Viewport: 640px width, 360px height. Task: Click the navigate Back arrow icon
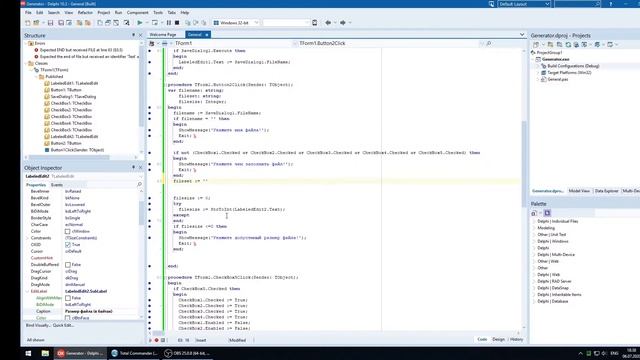pos(328,23)
